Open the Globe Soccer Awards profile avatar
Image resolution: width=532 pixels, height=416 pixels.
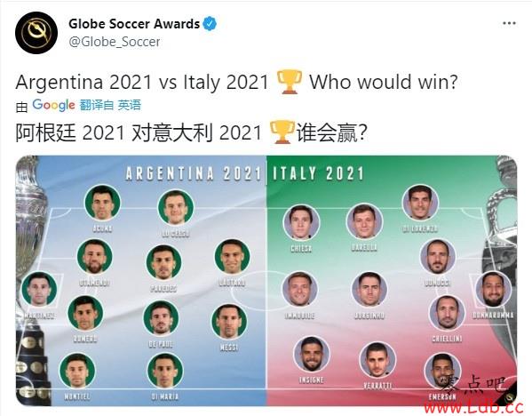click(x=36, y=33)
